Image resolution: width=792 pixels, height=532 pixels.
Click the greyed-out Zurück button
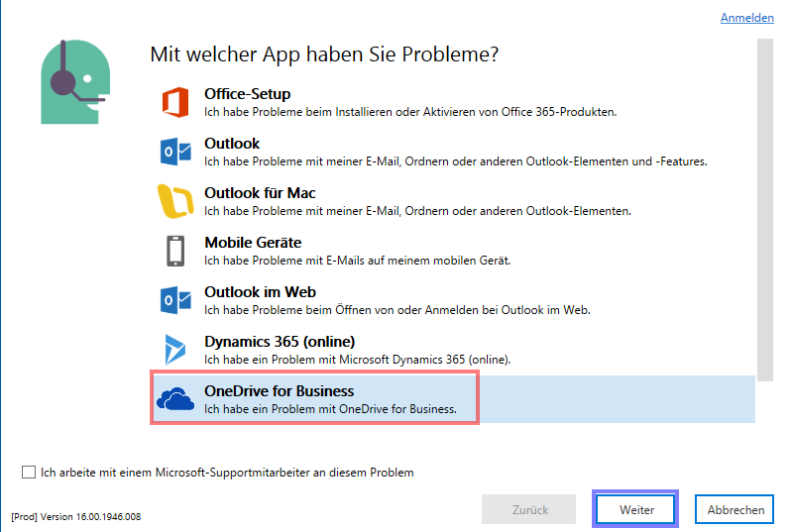coord(529,509)
